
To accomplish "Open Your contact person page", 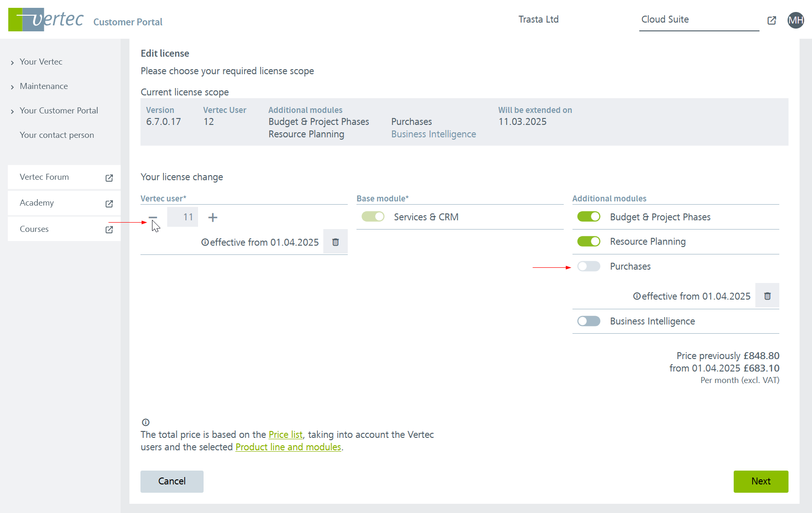I will pyautogui.click(x=57, y=135).
